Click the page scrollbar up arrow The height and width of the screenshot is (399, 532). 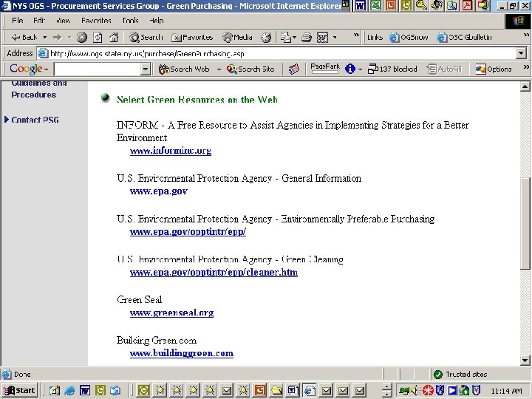[525, 86]
